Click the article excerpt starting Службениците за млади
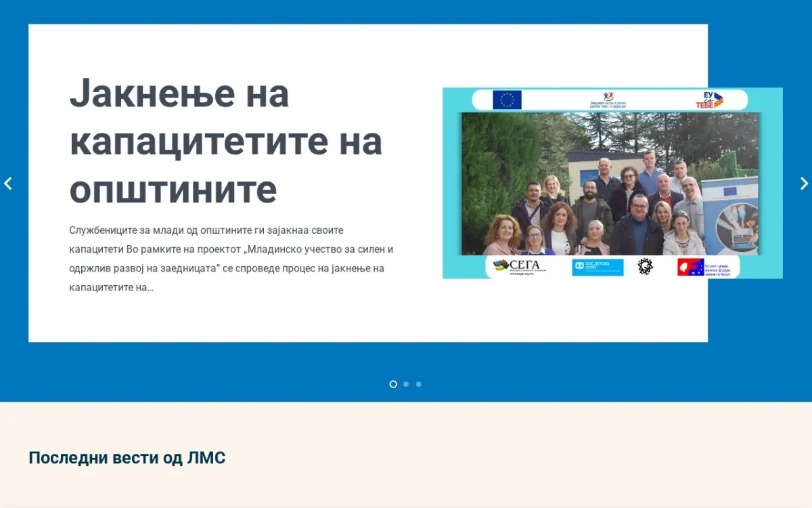This screenshot has width=812, height=508. (x=231, y=259)
